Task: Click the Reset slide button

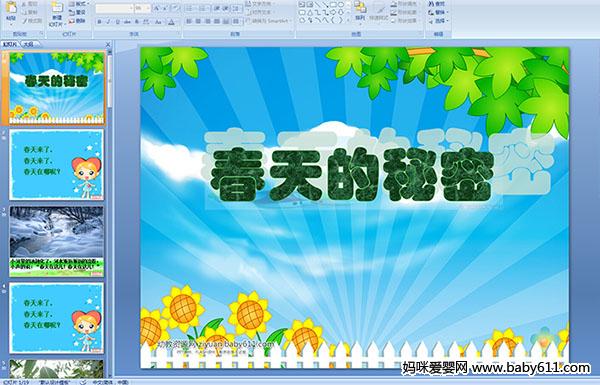Action: click(x=78, y=12)
